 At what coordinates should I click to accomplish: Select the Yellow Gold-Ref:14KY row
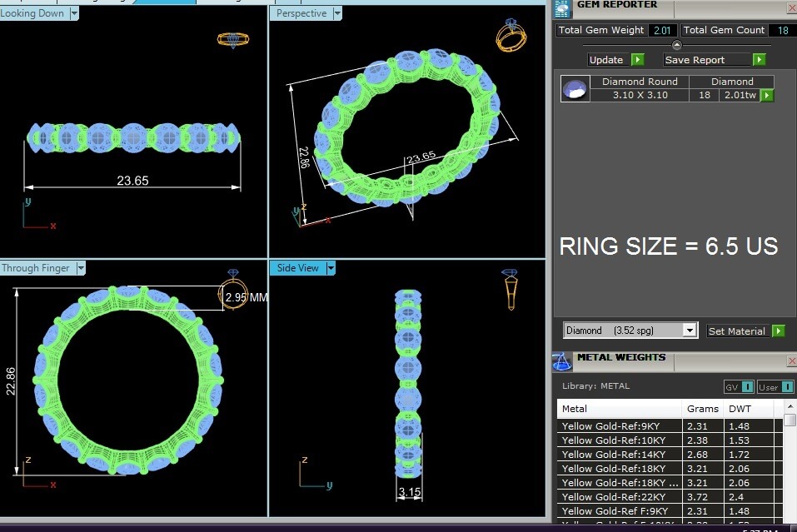pyautogui.click(x=619, y=454)
